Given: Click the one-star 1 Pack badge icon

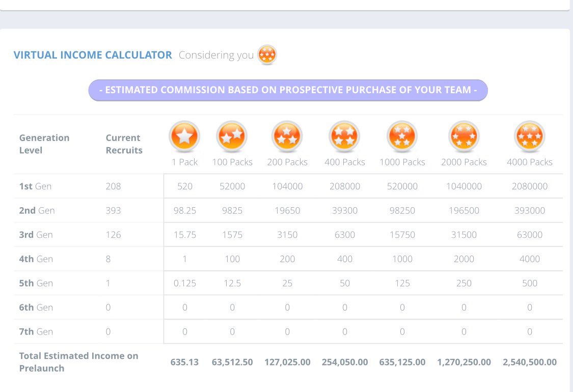Looking at the screenshot, I should [184, 136].
